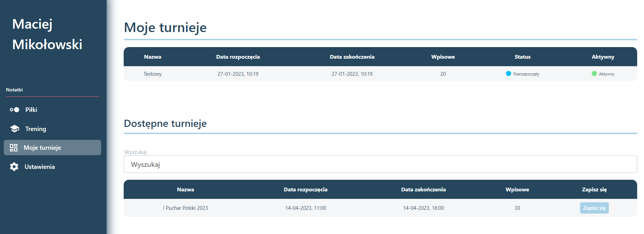Click the Moje turnieje grid icon
The height and width of the screenshot is (234, 644).
(14, 148)
